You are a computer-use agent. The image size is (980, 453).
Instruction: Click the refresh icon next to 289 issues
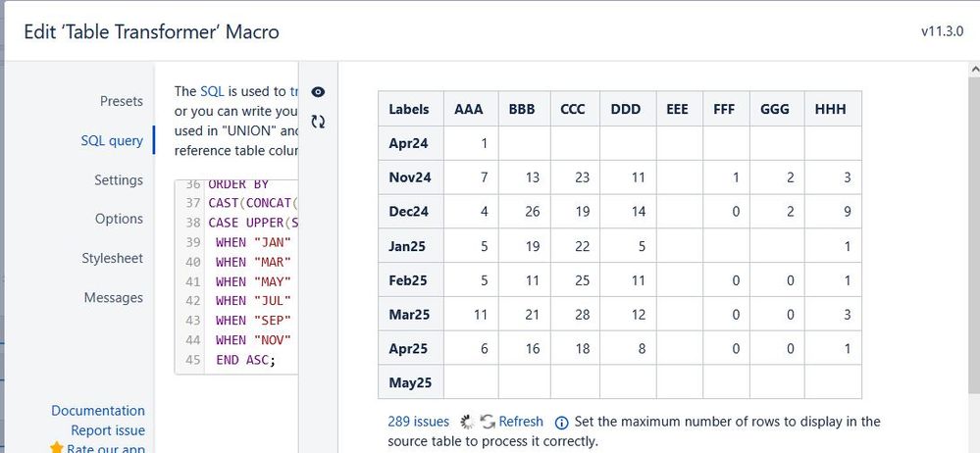tap(488, 423)
